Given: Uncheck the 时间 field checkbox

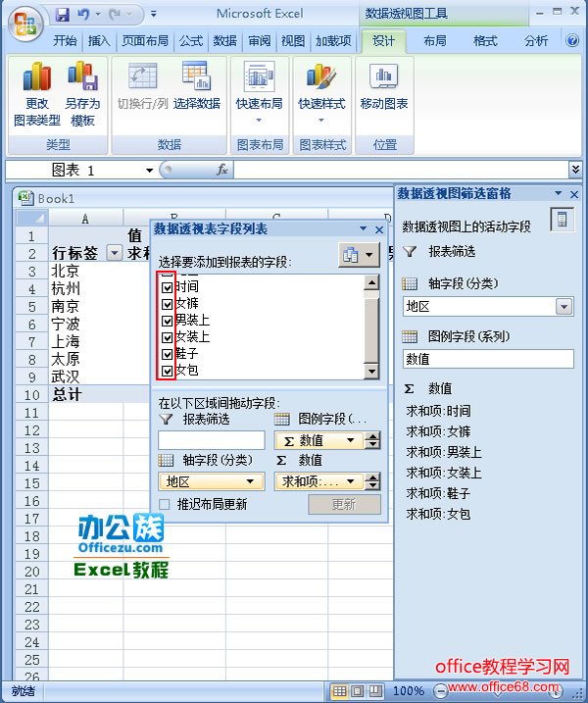Looking at the screenshot, I should click(x=168, y=287).
